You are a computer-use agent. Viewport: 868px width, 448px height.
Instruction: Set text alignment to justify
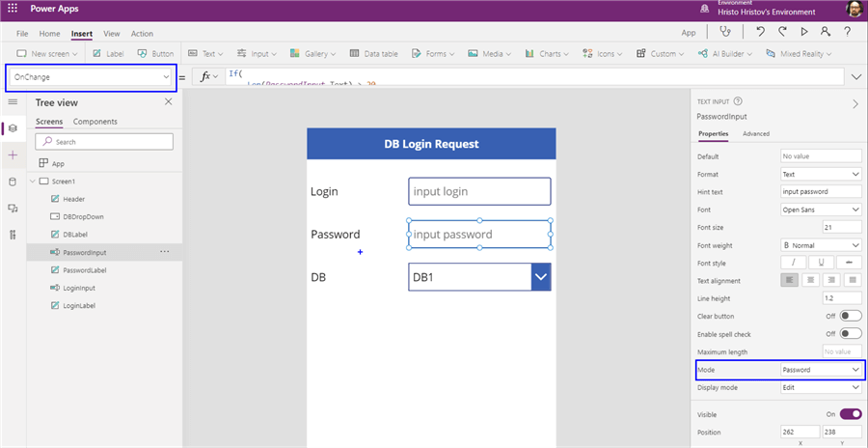click(853, 281)
